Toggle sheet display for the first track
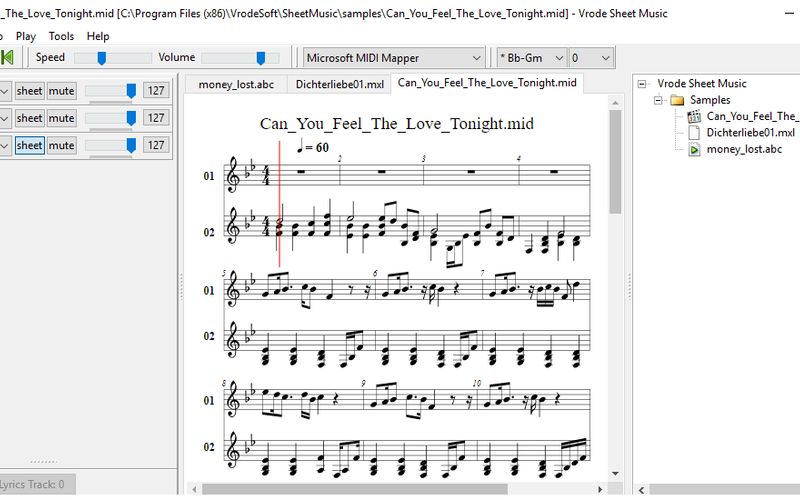 click(x=30, y=91)
